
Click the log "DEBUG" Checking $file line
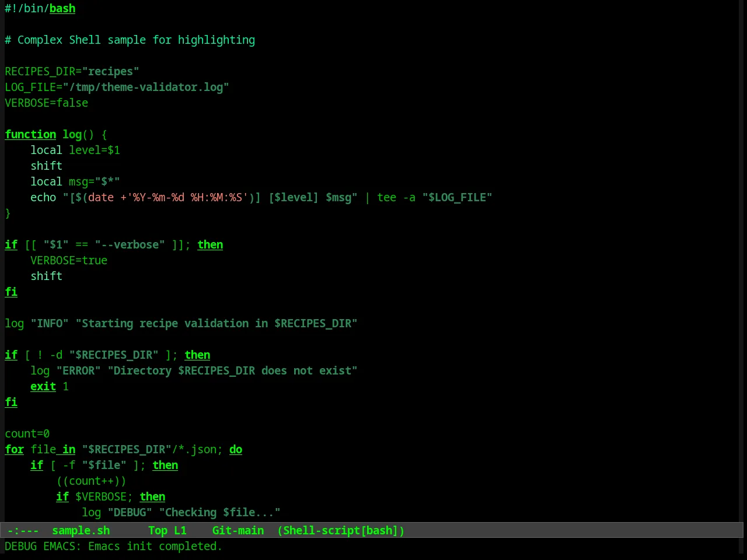tap(181, 512)
